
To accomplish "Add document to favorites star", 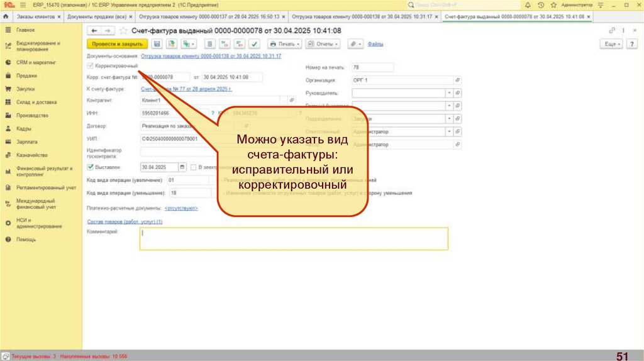I will coord(123,31).
